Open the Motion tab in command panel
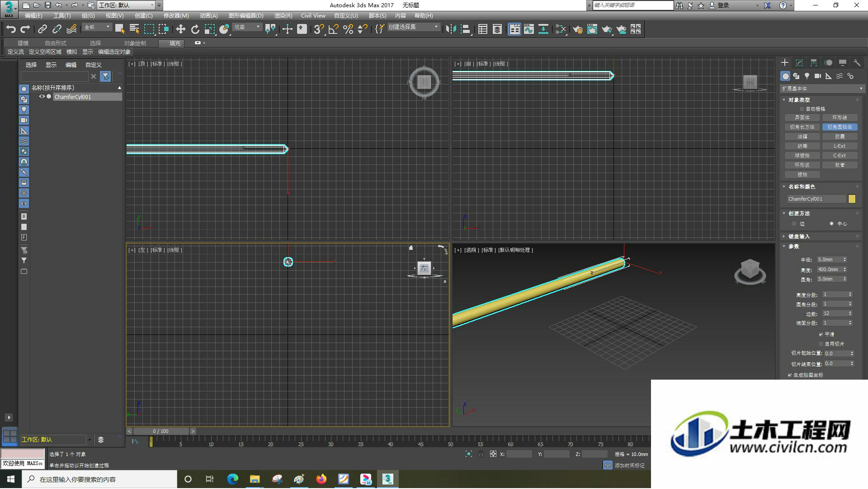This screenshot has height=489, width=868. click(828, 63)
